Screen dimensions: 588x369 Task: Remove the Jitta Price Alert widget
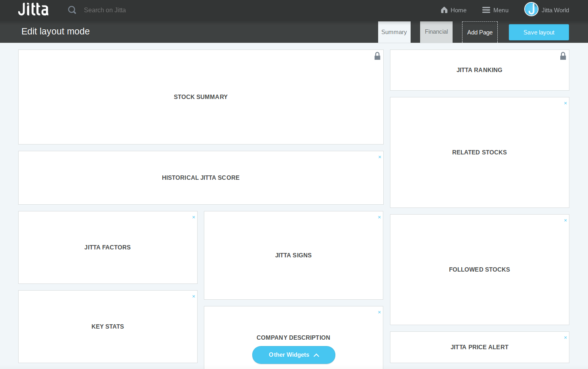(x=565, y=338)
